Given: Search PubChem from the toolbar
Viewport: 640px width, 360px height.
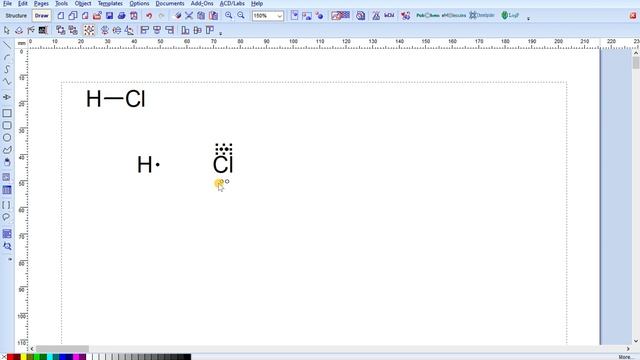Looking at the screenshot, I should pos(428,16).
